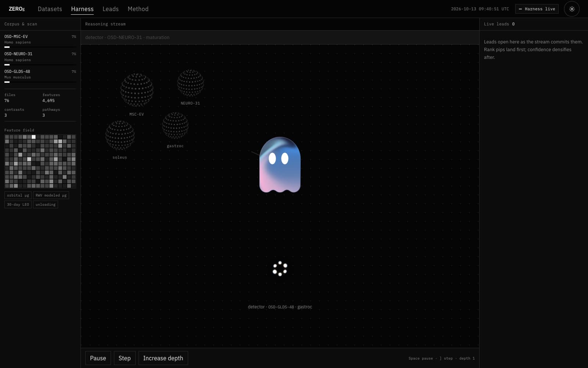Click Increase depth

click(x=163, y=358)
